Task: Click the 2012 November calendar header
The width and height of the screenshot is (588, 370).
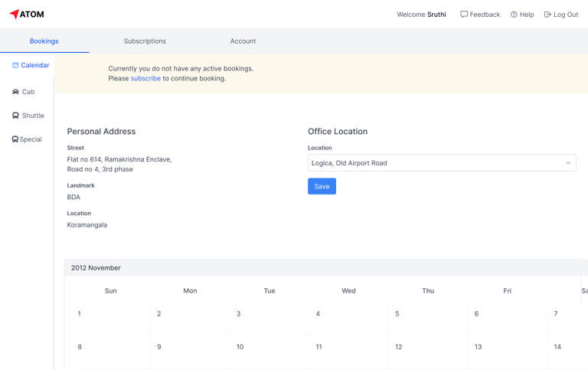Action: [x=96, y=268]
